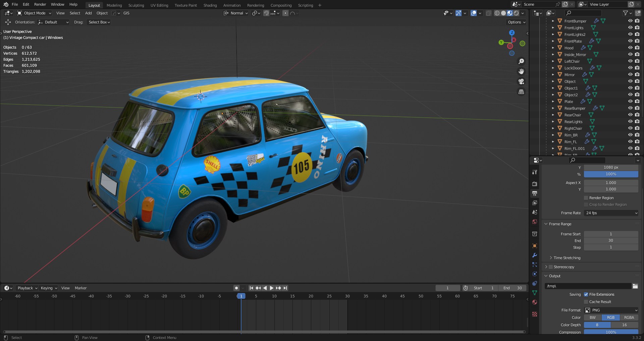Open the Render properties tab
644x341 pixels.
point(535,184)
